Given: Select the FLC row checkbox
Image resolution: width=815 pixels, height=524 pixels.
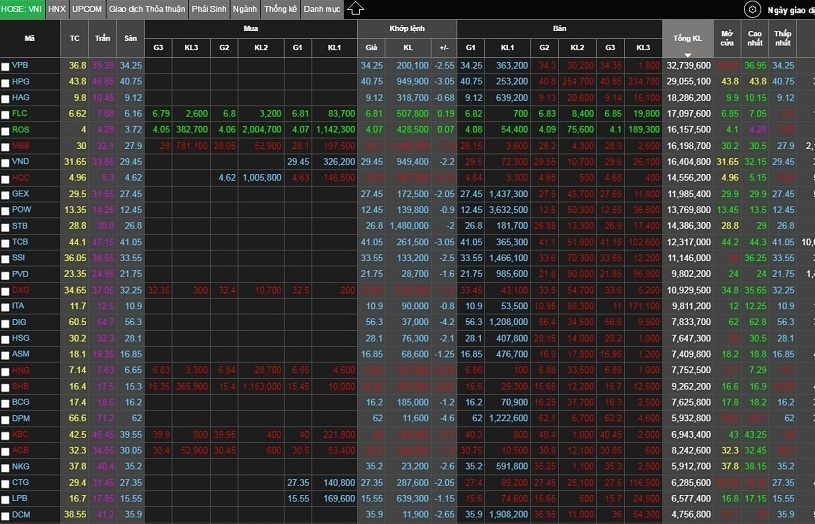Looking at the screenshot, I should pyautogui.click(x=6, y=114).
